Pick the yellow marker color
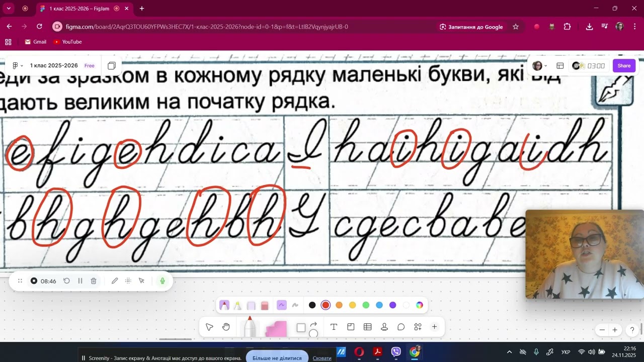Viewport: 644px width, 362px height. pos(352,305)
